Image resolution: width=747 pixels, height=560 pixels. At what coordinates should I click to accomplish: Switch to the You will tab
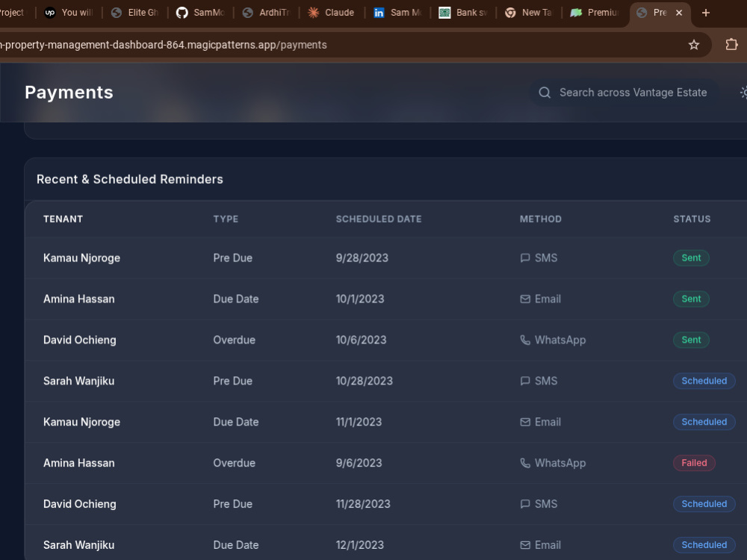[x=69, y=13]
